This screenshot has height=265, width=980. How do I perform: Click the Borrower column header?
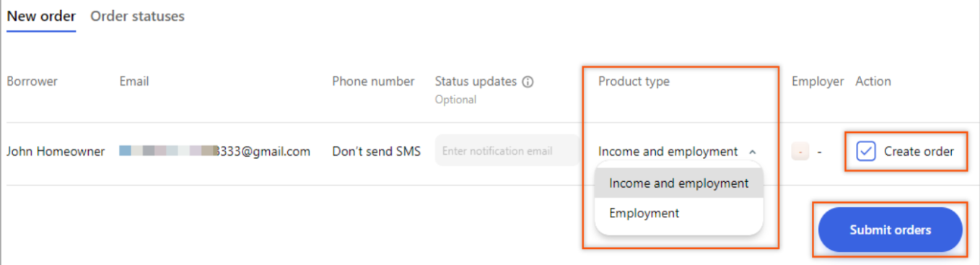(x=32, y=82)
